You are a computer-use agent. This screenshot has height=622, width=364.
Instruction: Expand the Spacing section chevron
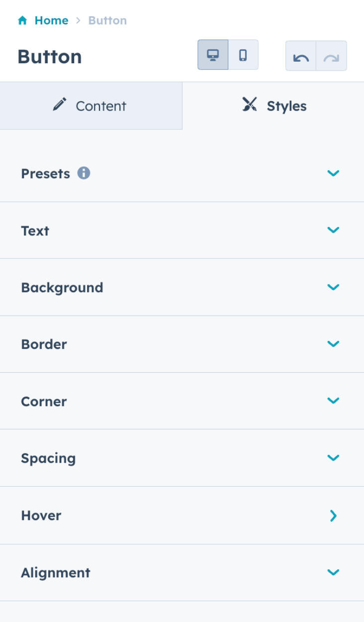(333, 458)
